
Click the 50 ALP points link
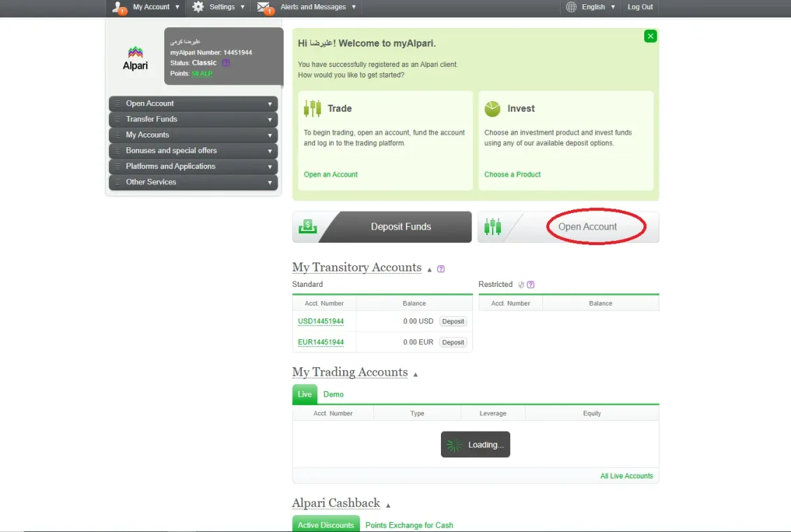coord(202,73)
